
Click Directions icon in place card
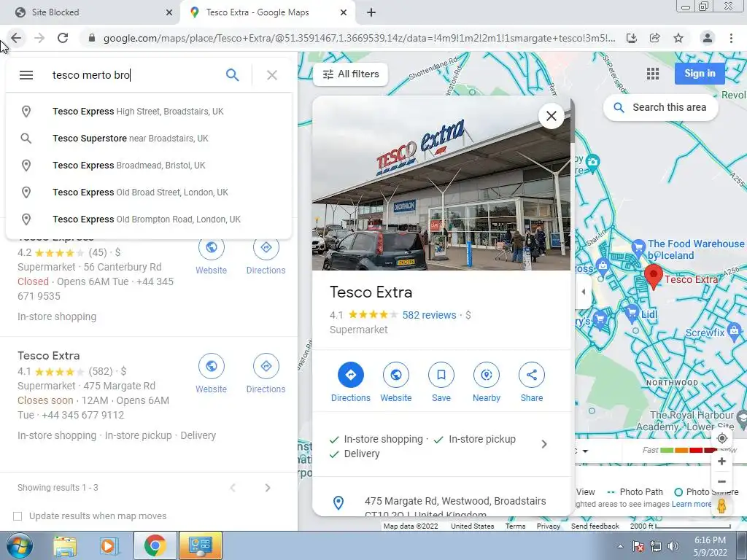tap(351, 375)
